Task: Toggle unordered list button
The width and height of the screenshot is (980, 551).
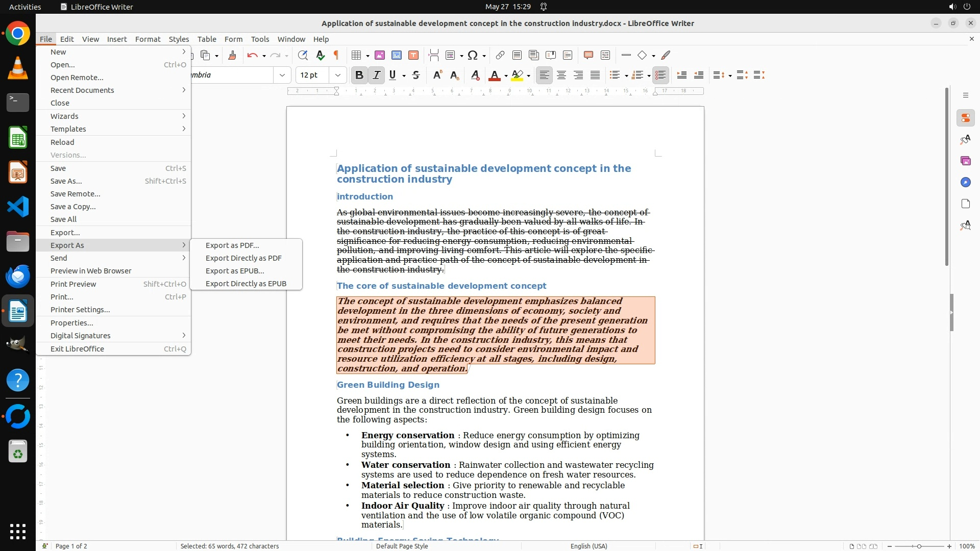Action: coord(614,75)
